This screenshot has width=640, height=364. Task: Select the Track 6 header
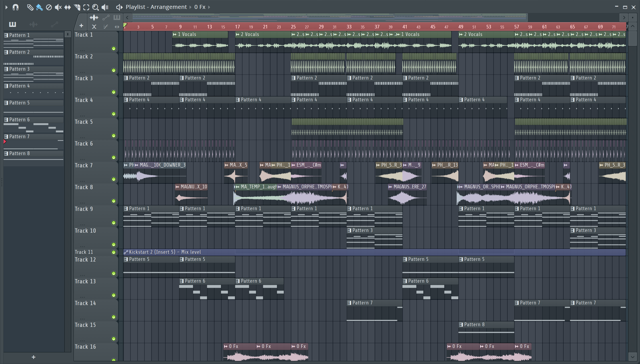click(96, 150)
